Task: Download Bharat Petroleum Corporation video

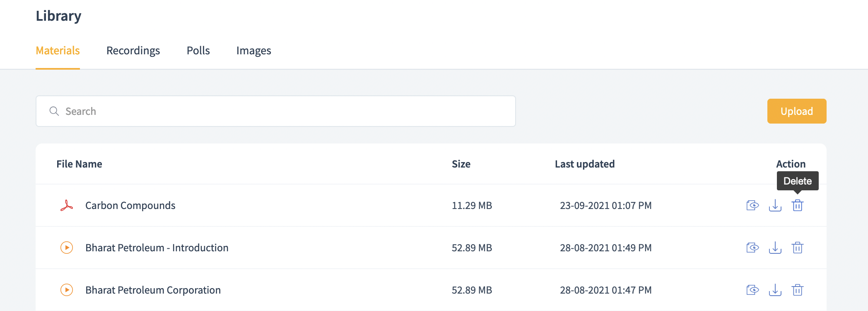Action: pos(775,290)
